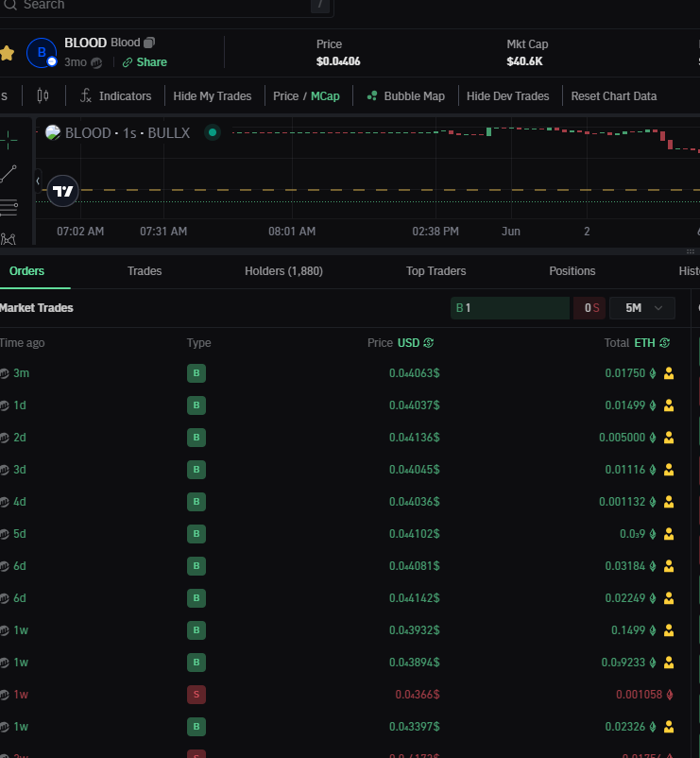Open the Bubble Map
The height and width of the screenshot is (758, 700).
coord(406,96)
